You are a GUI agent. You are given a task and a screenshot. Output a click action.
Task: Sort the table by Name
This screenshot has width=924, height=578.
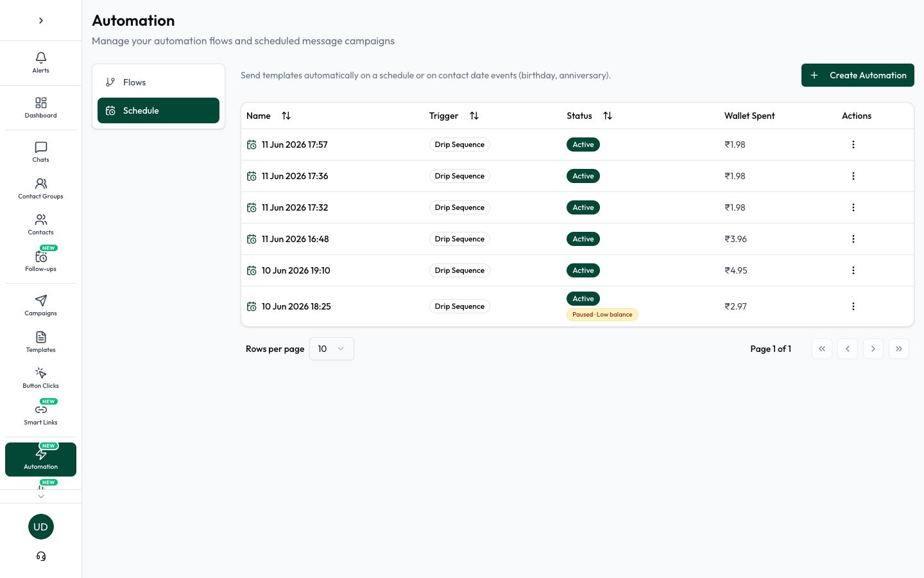(286, 116)
